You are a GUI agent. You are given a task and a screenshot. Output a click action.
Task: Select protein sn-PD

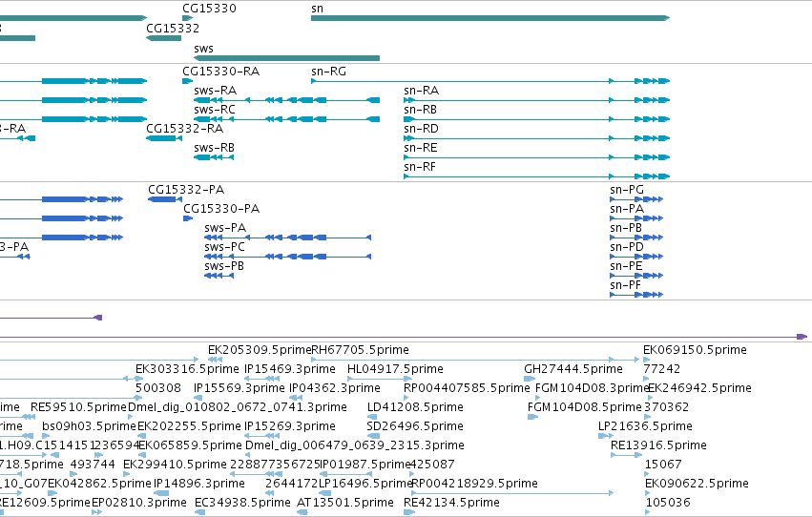636,257
